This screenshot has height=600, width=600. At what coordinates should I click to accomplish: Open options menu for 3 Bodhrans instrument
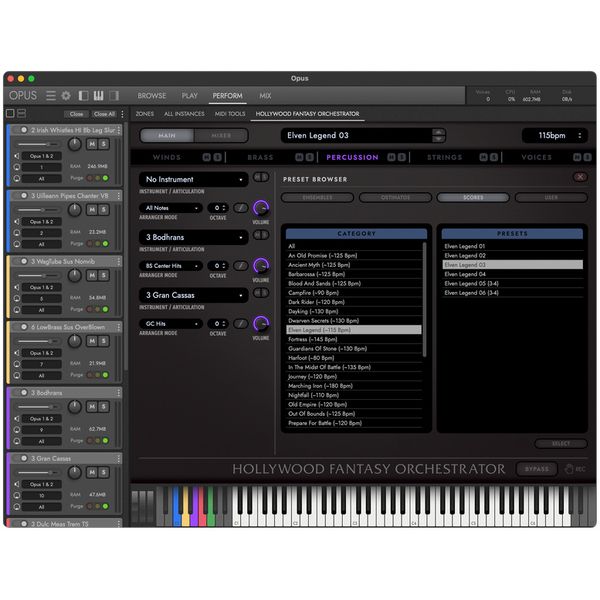point(119,393)
